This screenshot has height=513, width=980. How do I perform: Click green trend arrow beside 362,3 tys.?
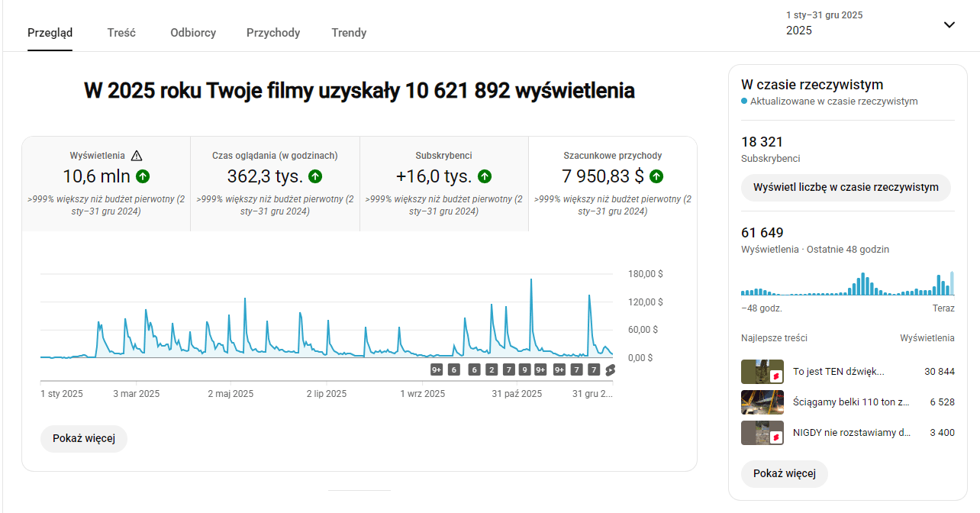click(315, 176)
